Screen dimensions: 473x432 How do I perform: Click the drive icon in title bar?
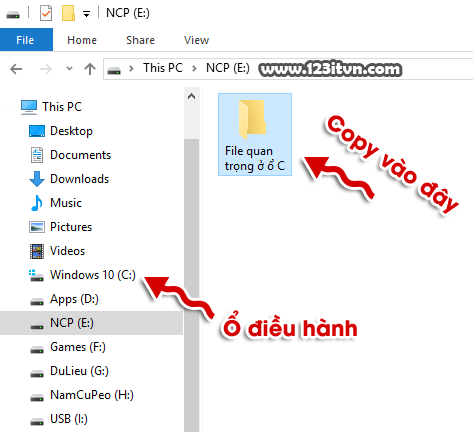[x=13, y=14]
